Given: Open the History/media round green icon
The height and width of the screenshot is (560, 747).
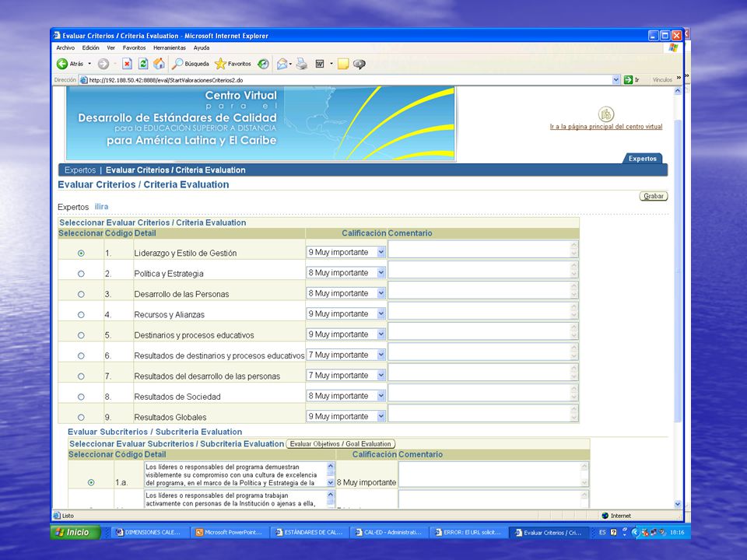Looking at the screenshot, I should tap(263, 64).
